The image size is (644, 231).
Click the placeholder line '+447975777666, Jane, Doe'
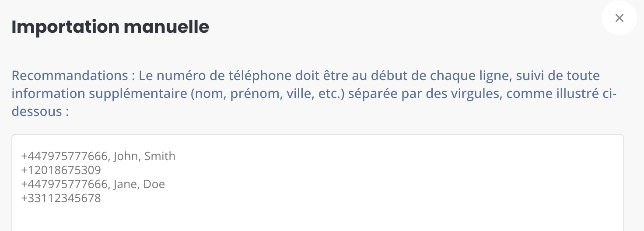(93, 184)
